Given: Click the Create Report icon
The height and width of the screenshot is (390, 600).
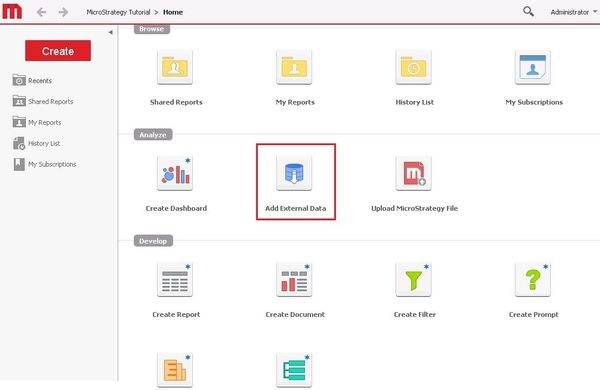Looking at the screenshot, I should 175,280.
